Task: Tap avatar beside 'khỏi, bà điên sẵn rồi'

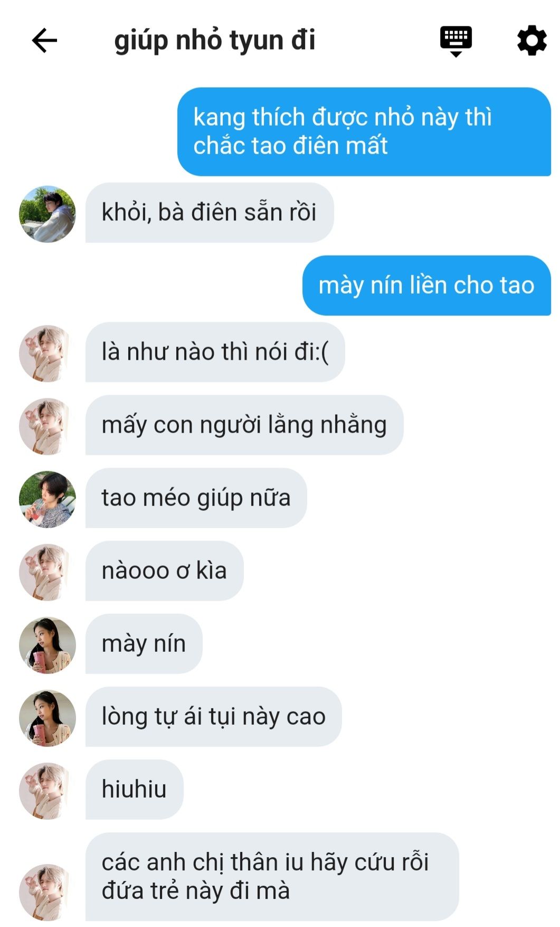Action: pos(48,214)
